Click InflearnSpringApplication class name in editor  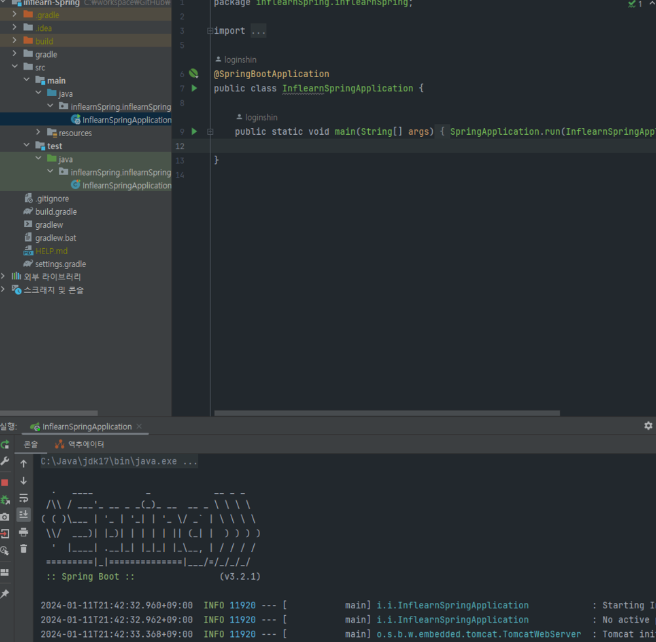347,88
